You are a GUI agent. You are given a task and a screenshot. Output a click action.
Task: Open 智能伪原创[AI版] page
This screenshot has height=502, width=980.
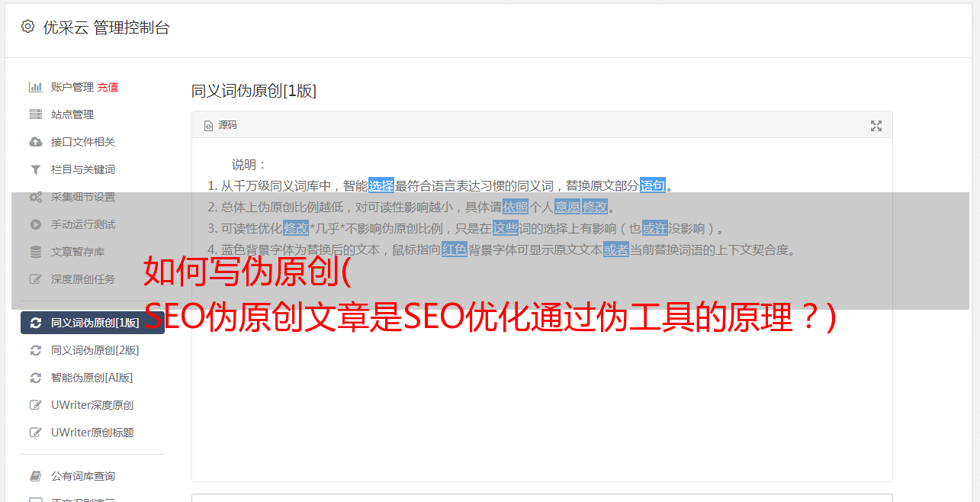click(x=92, y=378)
